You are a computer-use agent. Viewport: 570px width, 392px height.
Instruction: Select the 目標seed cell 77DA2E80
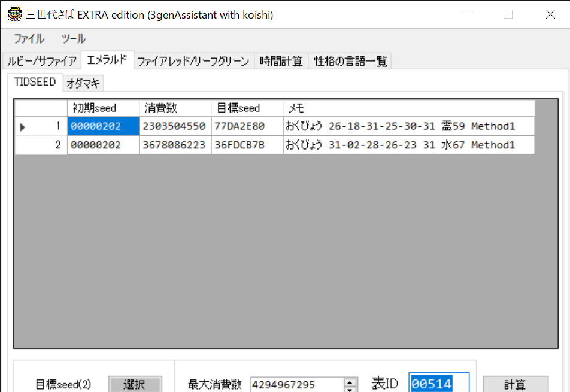point(247,126)
